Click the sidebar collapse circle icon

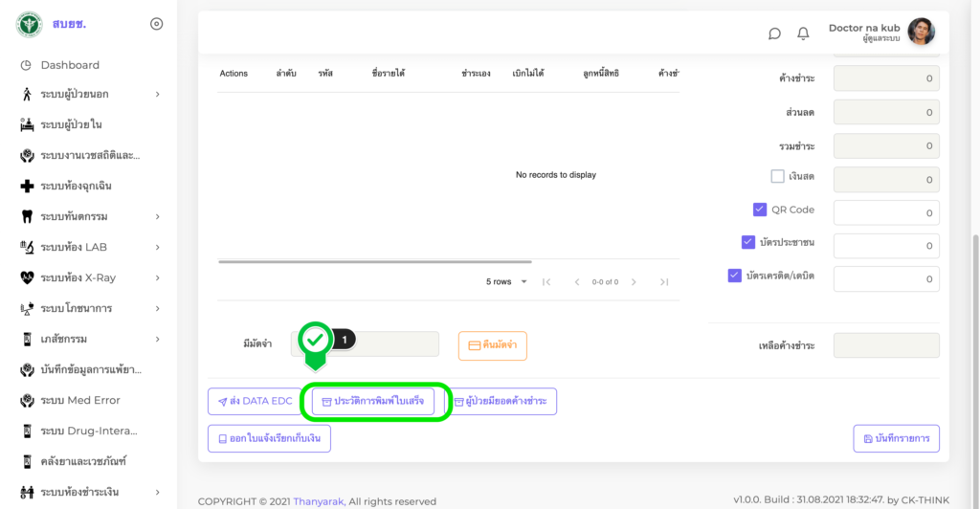[x=157, y=24]
